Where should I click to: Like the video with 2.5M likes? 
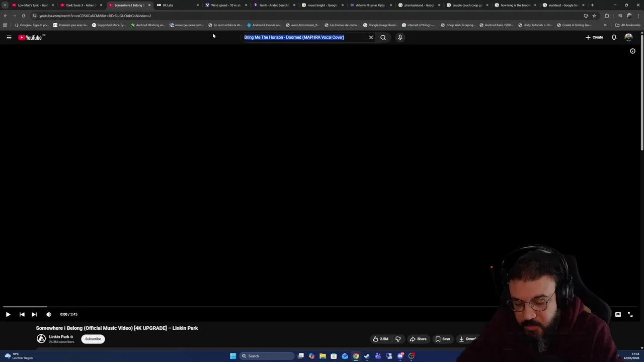[380, 339]
